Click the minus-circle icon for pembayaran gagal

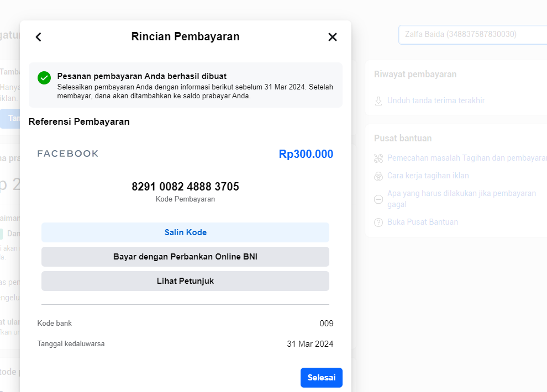click(378, 199)
